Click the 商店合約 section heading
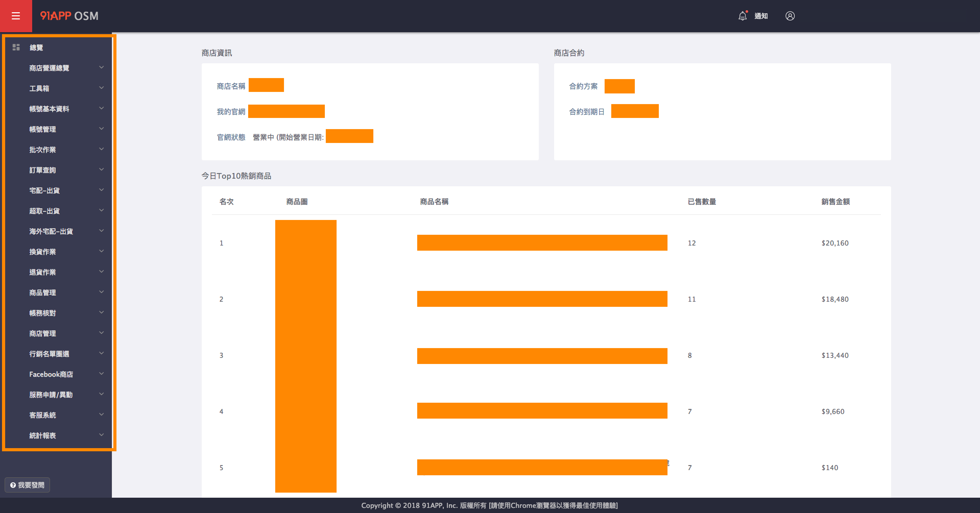980x513 pixels. 569,53
